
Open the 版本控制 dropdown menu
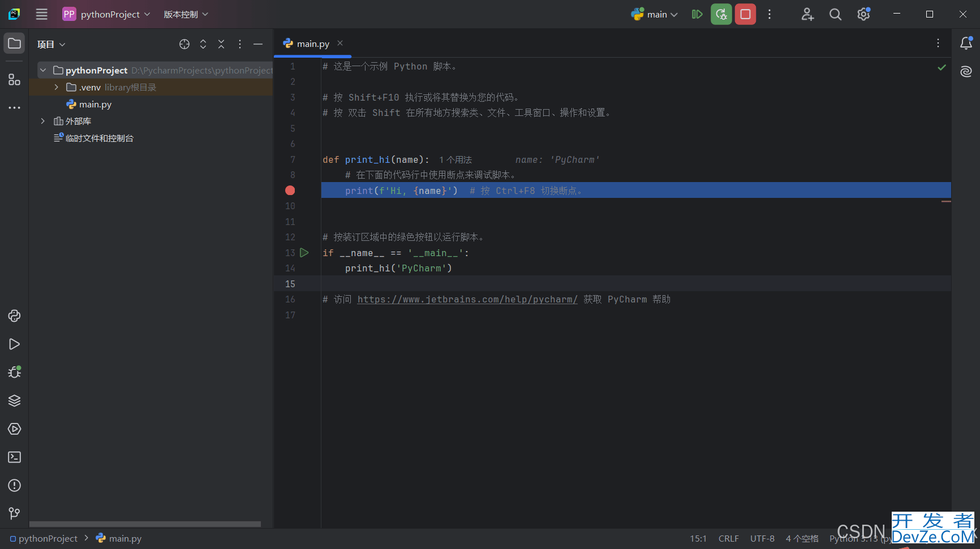pos(186,14)
